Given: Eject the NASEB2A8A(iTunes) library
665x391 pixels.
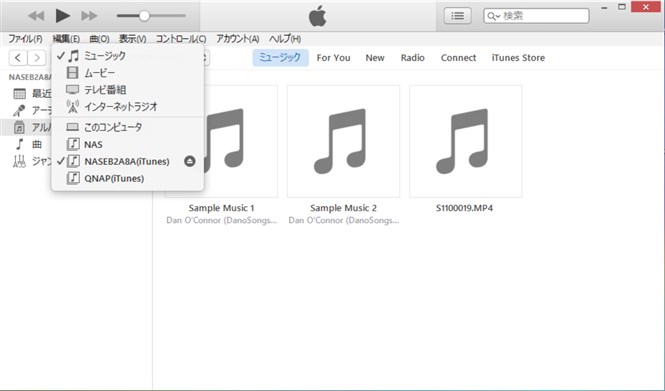Looking at the screenshot, I should pyautogui.click(x=190, y=161).
